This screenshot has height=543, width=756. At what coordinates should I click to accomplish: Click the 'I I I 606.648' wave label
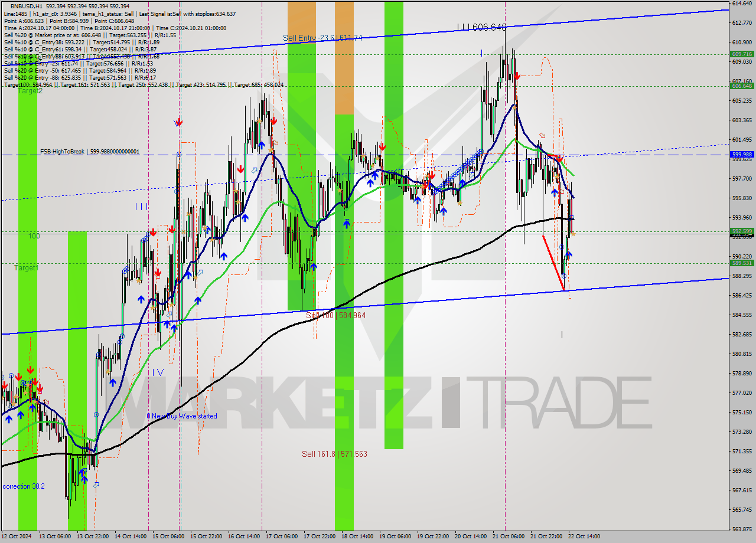481,27
